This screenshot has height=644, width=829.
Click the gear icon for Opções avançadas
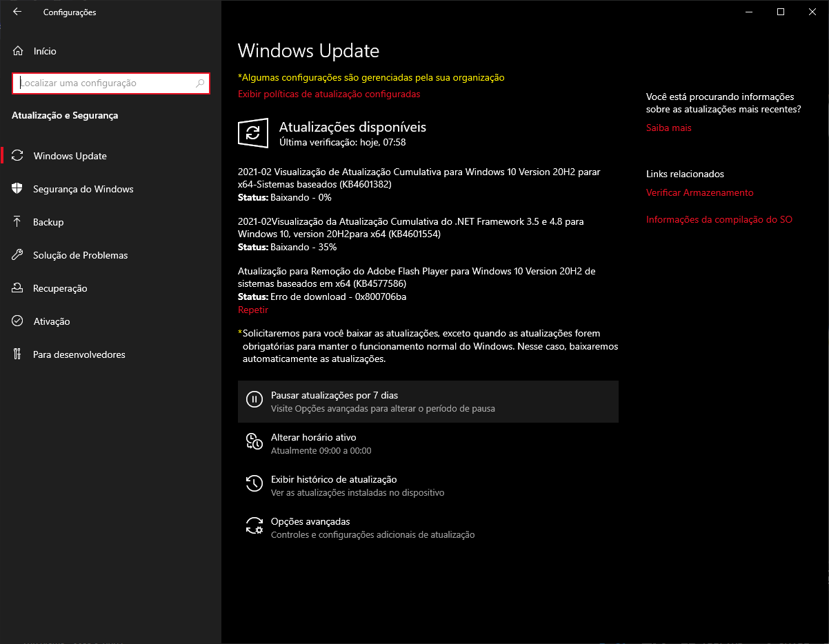(254, 526)
